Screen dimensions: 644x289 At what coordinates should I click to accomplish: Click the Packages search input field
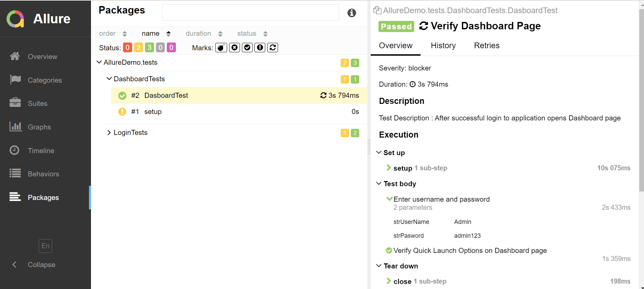tap(250, 13)
